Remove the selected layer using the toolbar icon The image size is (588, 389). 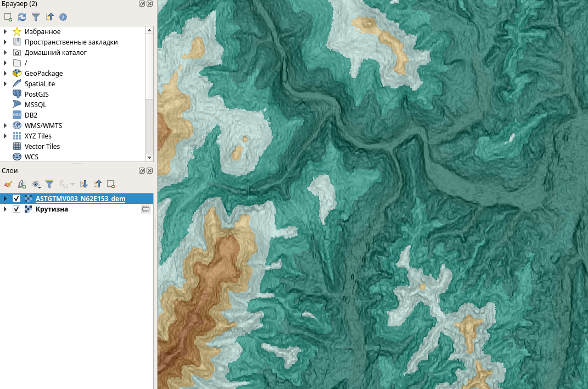(111, 184)
